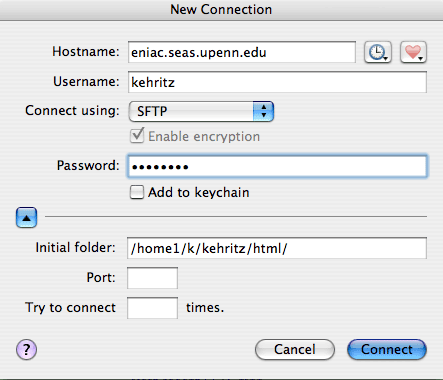This screenshot has height=380, width=443.
Task: Click the New Connection title bar
Action: (221, 10)
